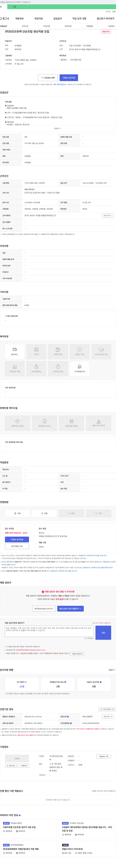
Task: Open 실업급여 menu in top navigation
Action: click(58, 19)
